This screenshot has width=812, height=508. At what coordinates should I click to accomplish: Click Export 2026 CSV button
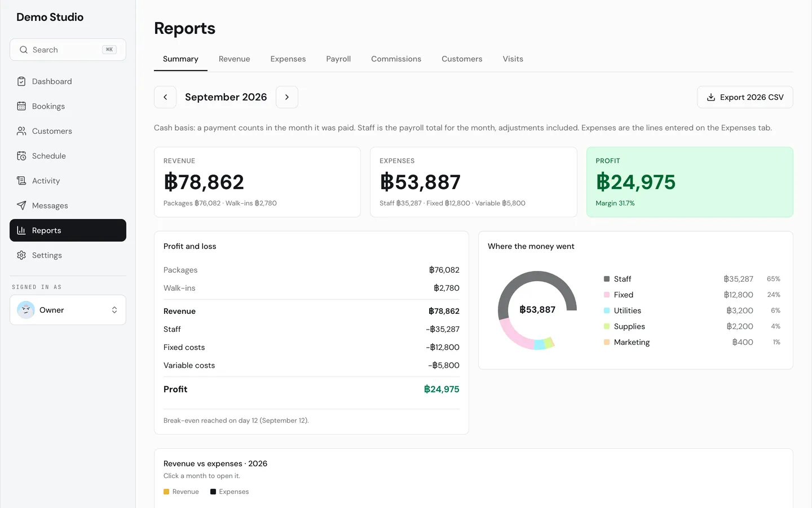pyautogui.click(x=745, y=97)
